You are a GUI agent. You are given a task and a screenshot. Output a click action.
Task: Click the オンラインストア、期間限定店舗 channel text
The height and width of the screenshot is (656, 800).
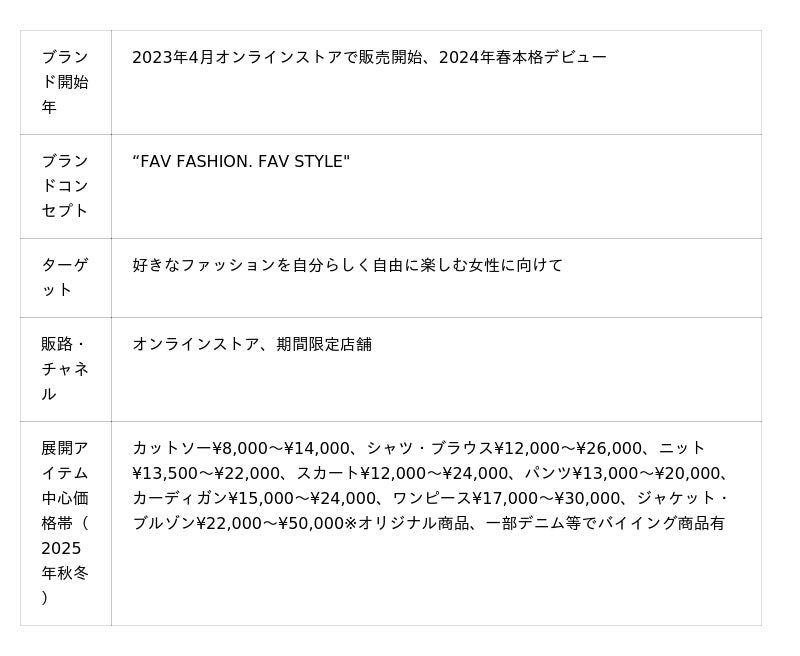[x=252, y=345]
